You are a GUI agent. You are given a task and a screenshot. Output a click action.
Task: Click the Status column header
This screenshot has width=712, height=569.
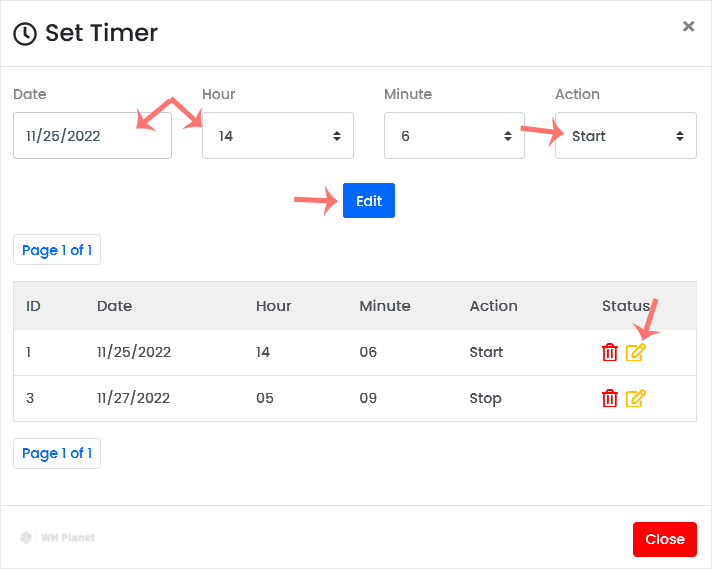pyautogui.click(x=625, y=306)
